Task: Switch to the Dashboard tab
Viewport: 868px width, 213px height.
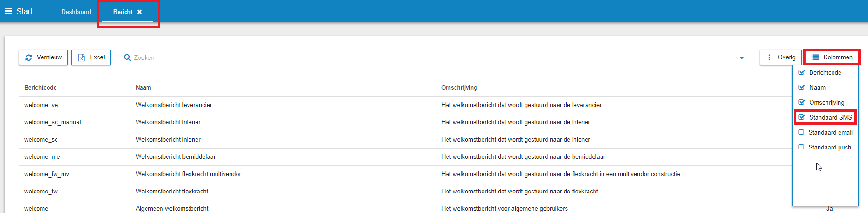Action: tap(76, 12)
